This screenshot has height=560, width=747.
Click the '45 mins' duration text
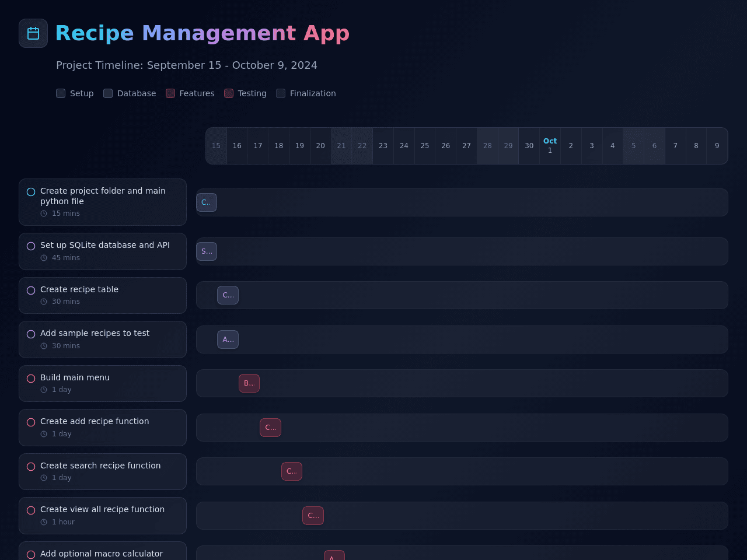(x=66, y=258)
